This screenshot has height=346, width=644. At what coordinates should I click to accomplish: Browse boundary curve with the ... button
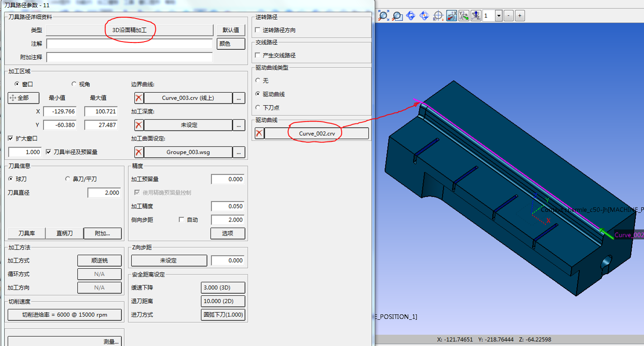coord(239,98)
